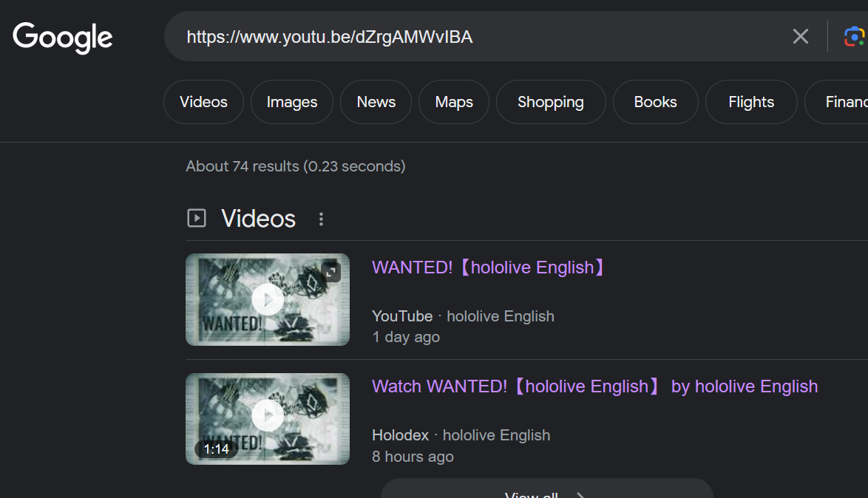Image resolution: width=868 pixels, height=498 pixels.
Task: Click the 'About 74 results' text
Action: click(x=296, y=166)
